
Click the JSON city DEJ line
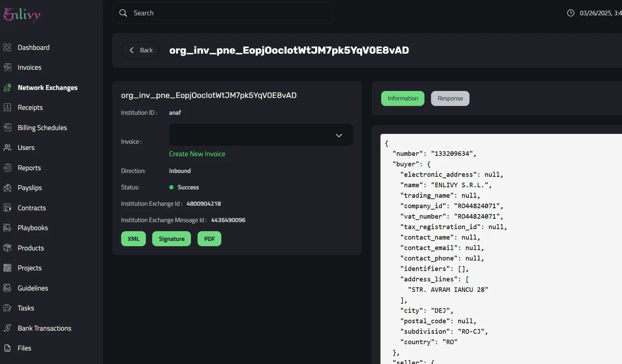click(x=427, y=310)
